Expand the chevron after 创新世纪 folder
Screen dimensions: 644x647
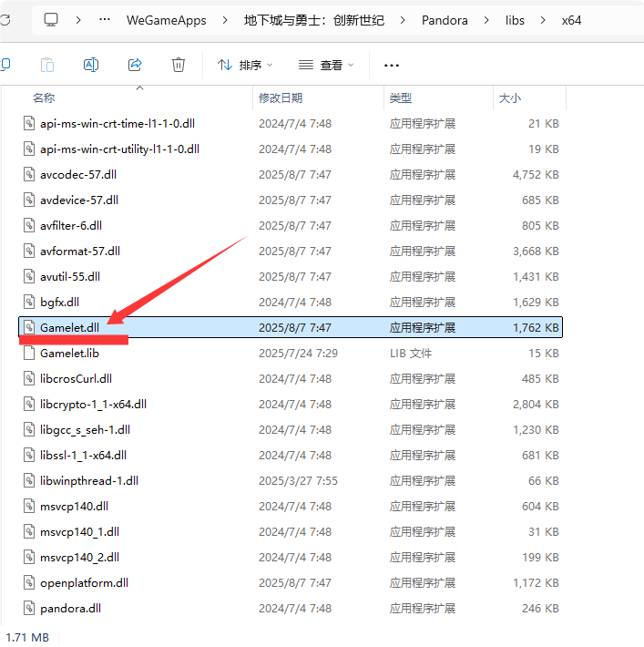[403, 20]
